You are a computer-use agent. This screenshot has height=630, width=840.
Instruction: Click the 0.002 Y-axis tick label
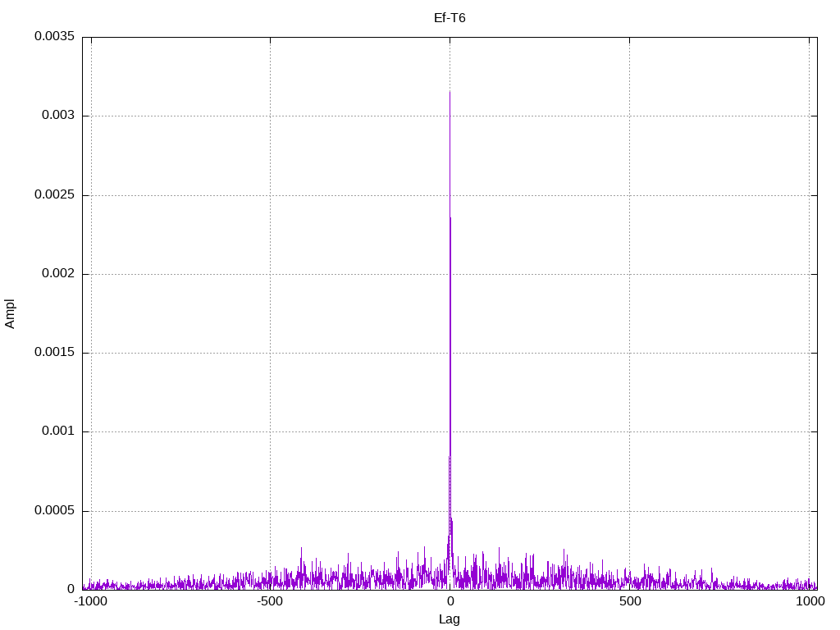58,273
